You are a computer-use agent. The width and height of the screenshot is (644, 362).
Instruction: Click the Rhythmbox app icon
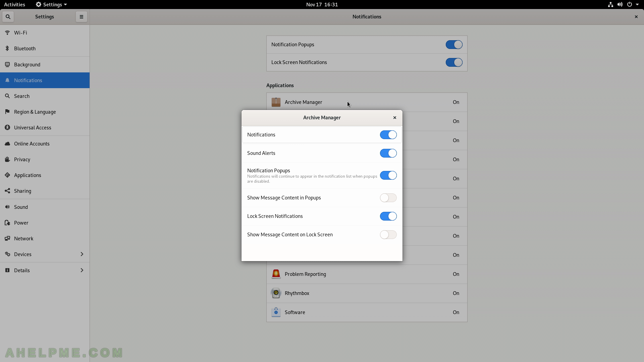[276, 293]
